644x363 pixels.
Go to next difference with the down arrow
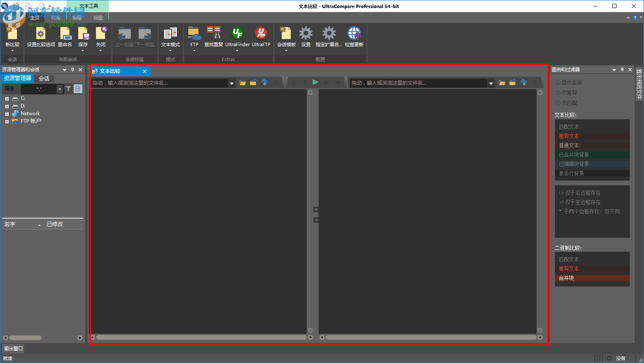point(293,82)
